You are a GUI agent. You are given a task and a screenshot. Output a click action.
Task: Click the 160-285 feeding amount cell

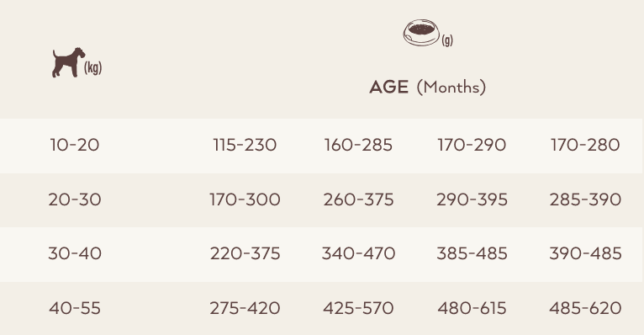tap(358, 145)
